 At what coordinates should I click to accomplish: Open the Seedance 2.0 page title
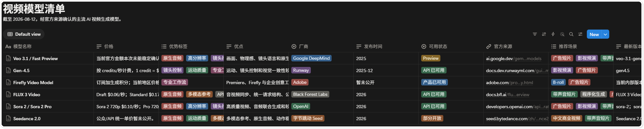(x=27, y=119)
